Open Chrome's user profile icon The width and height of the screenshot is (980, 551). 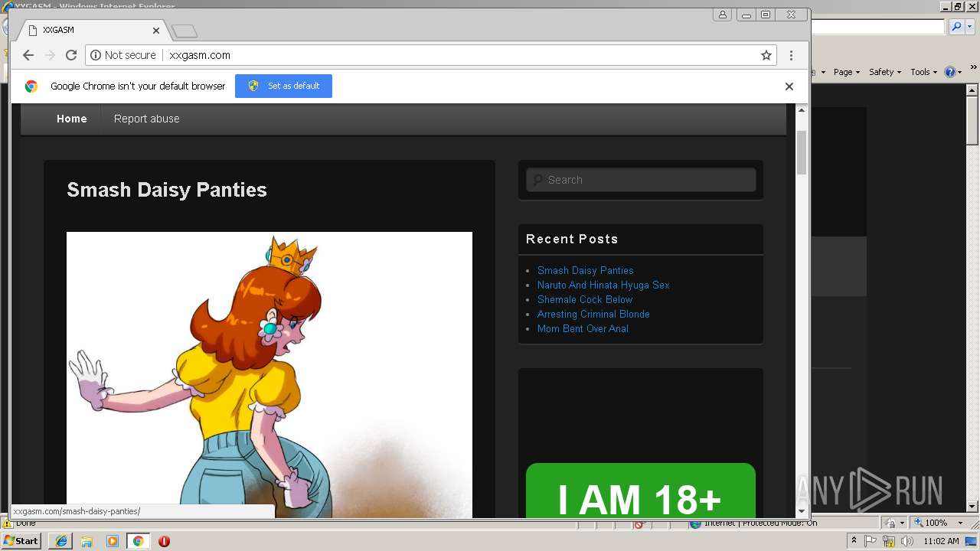coord(722,15)
